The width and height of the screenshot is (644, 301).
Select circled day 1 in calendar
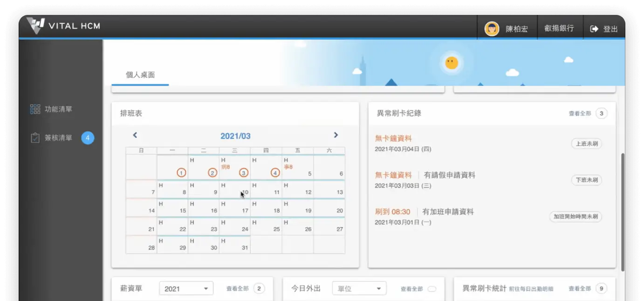click(x=182, y=173)
